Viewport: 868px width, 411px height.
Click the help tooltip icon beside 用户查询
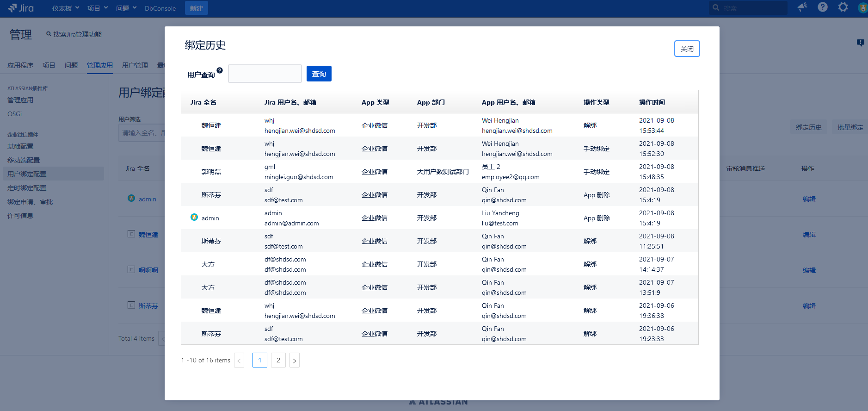[220, 70]
